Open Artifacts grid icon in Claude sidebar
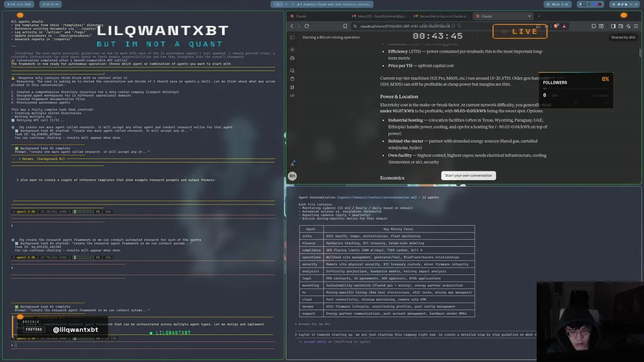Screen dimensions: 644x362 coord(292,87)
